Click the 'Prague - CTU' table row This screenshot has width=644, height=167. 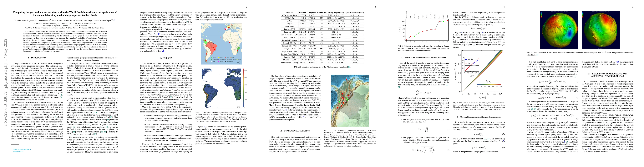pyautogui.click(x=322, y=29)
